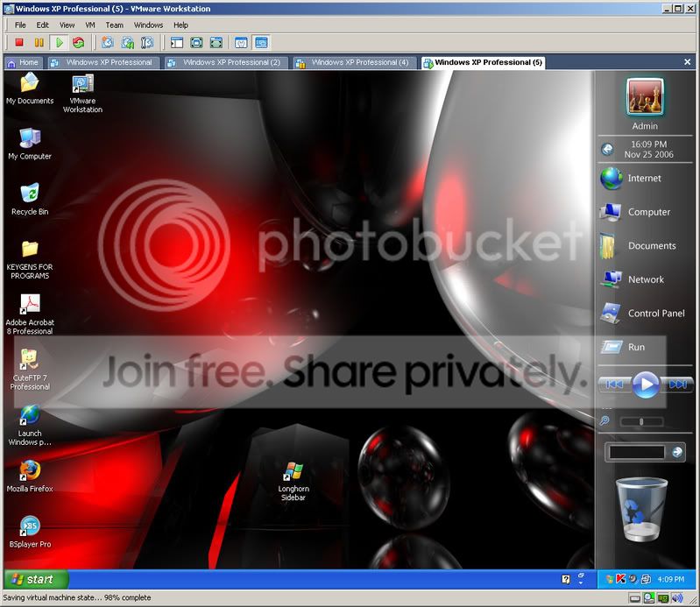Screen dimensions: 700x607
Task: Click the sound device status bar icon
Action: point(677,598)
